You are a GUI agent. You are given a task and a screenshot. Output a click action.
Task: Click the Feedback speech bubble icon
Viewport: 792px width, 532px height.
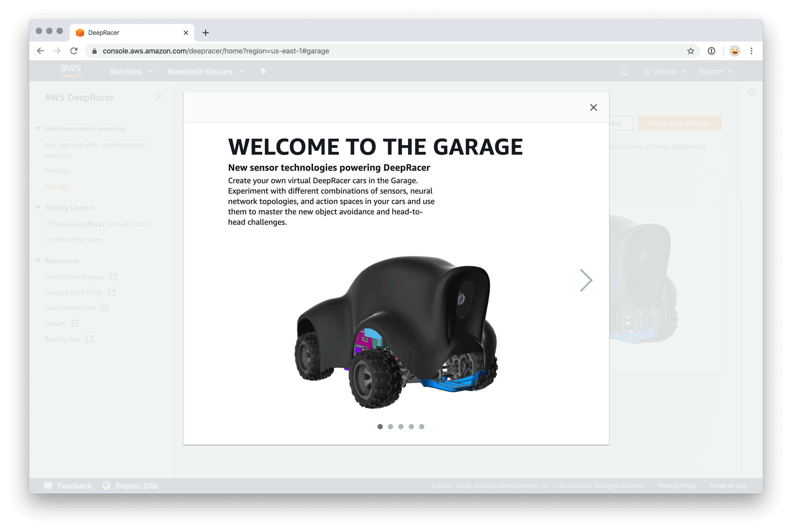pyautogui.click(x=49, y=485)
